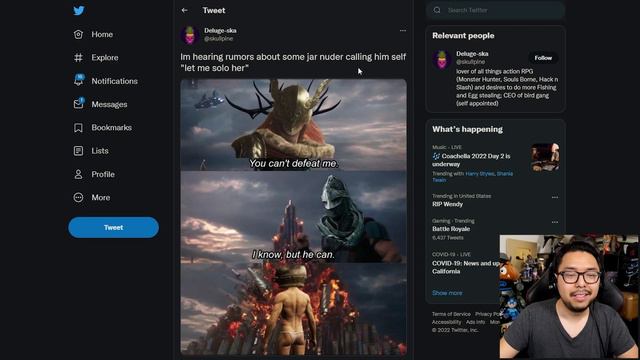Screen dimensions: 640x360
Task: Click the Coachella trend thumbnail
Action: pos(545,157)
